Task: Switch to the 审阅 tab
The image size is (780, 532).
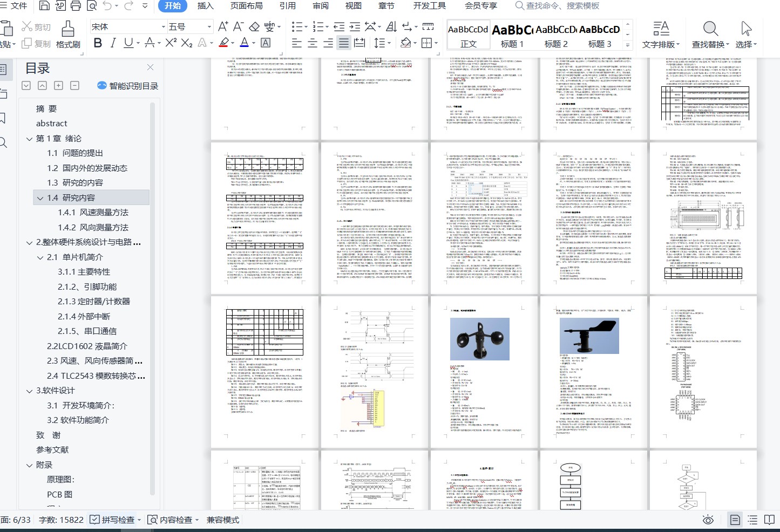Action: click(x=321, y=6)
